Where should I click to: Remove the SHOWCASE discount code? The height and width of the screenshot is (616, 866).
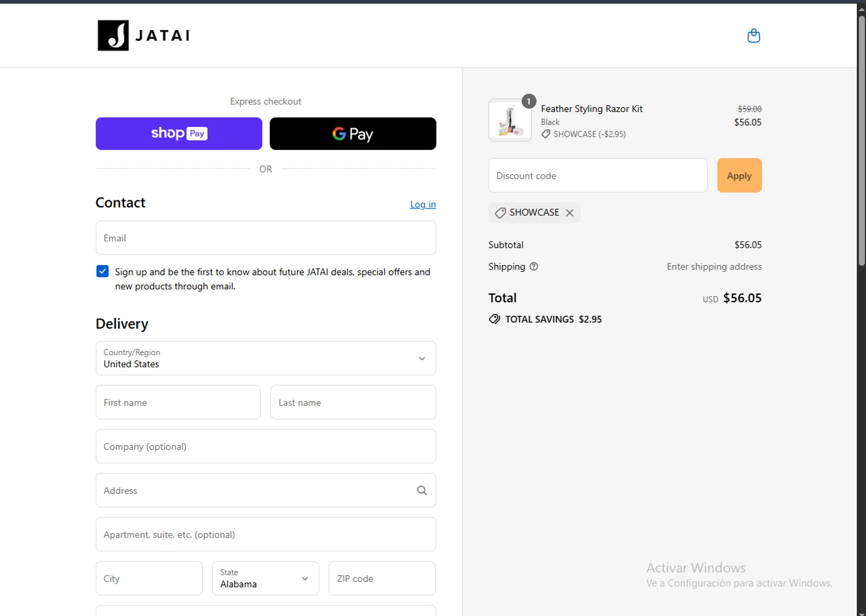pyautogui.click(x=570, y=212)
